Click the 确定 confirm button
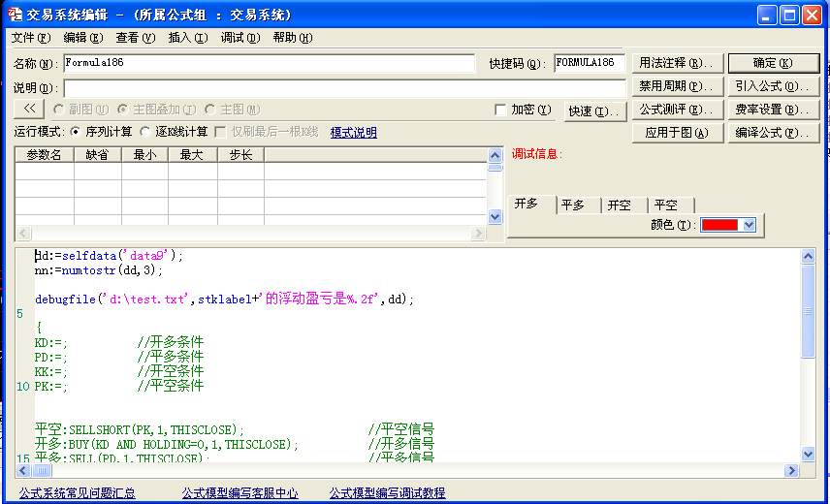This screenshot has height=504, width=830. click(x=773, y=63)
